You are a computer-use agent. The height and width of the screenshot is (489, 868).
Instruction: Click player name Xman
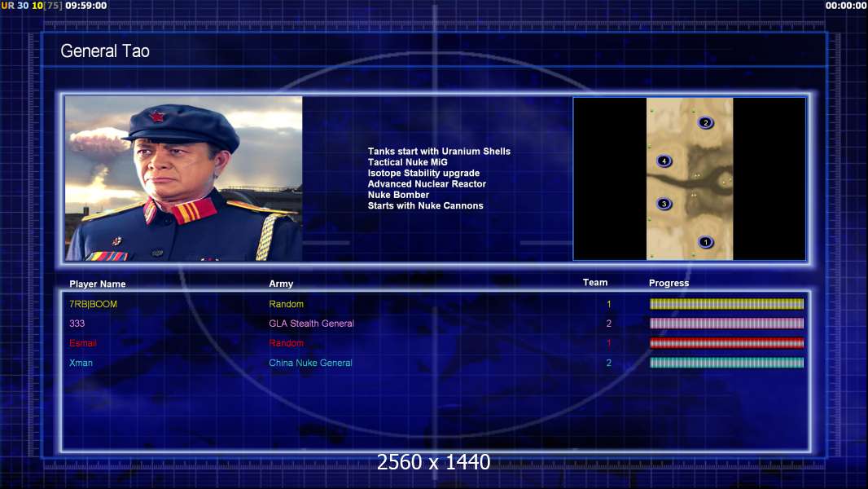tap(81, 363)
